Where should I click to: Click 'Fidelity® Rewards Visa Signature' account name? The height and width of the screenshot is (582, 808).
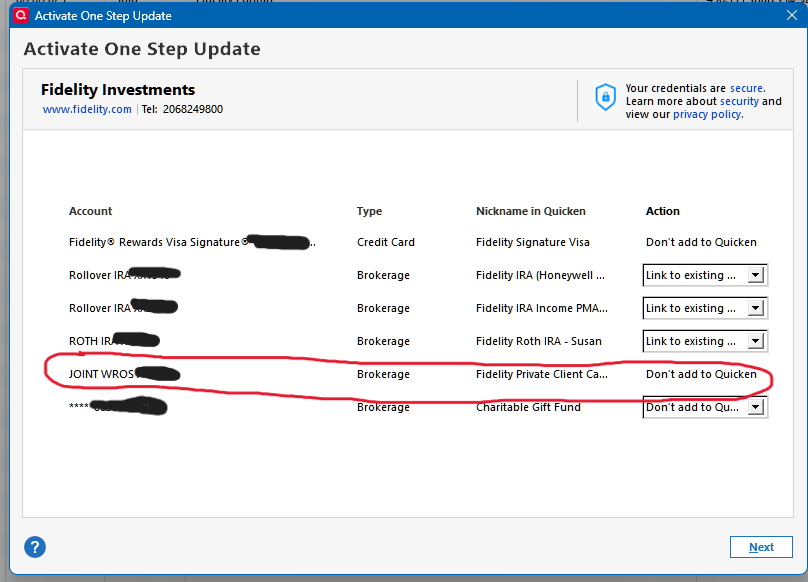tap(158, 242)
